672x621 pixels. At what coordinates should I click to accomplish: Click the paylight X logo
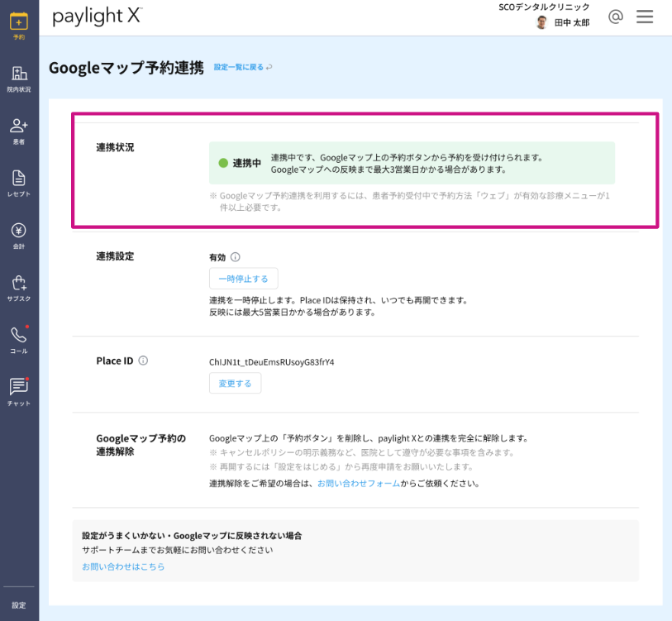tap(97, 17)
